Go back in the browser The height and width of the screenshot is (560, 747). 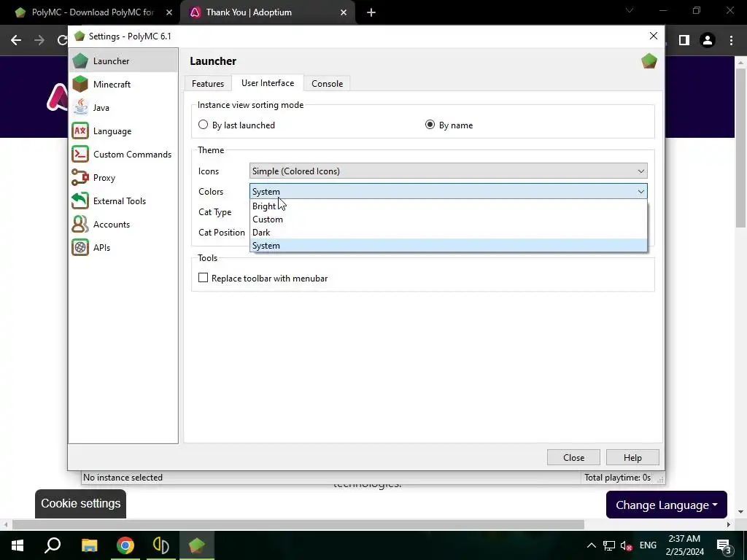coord(16,41)
